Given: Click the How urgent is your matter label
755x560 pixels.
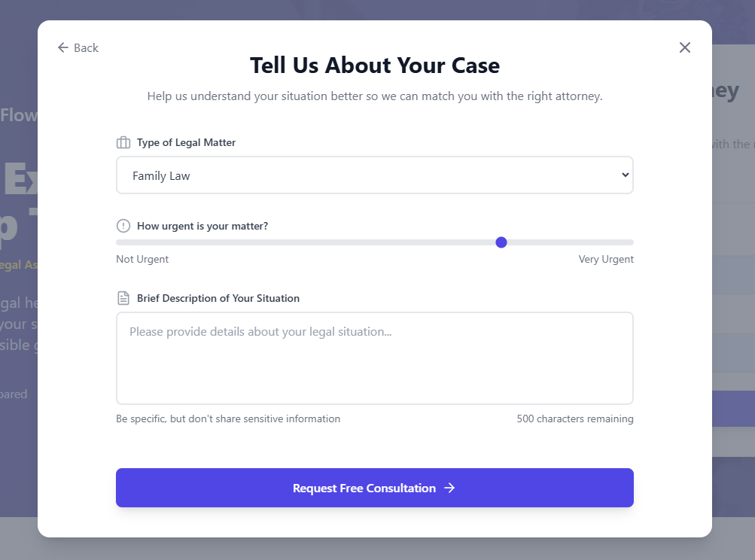Looking at the screenshot, I should (202, 226).
